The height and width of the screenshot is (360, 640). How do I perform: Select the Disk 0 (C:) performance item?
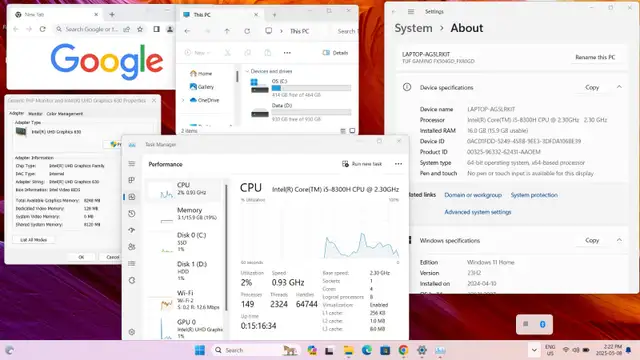click(x=187, y=242)
